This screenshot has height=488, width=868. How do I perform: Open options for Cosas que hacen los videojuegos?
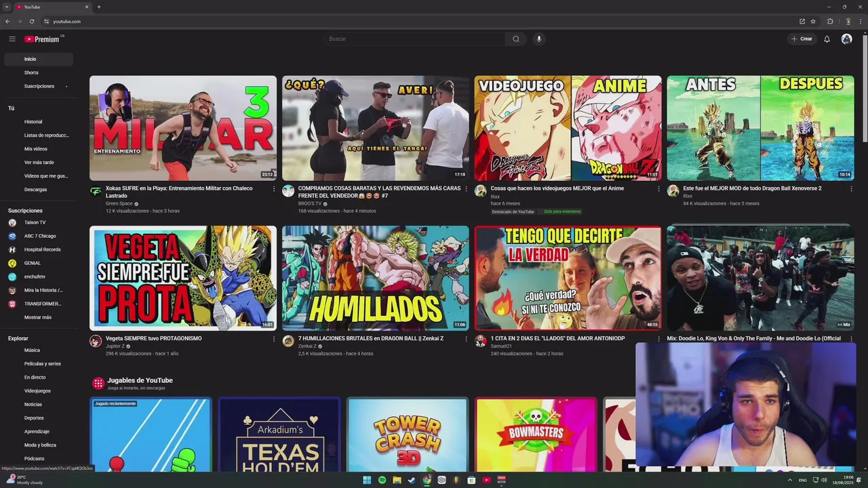coord(658,189)
